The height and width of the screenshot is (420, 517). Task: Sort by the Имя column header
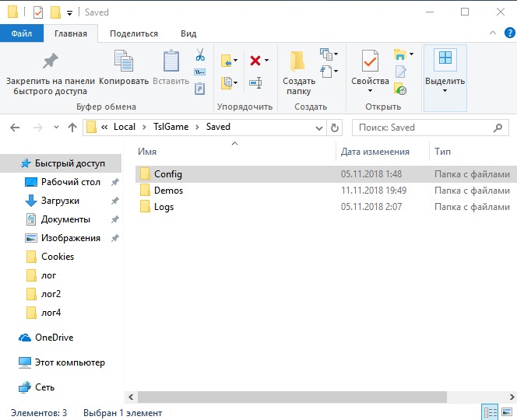(x=147, y=152)
